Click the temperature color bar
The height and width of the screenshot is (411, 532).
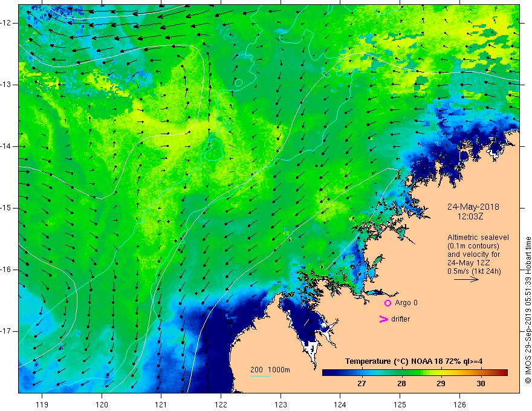(415, 372)
